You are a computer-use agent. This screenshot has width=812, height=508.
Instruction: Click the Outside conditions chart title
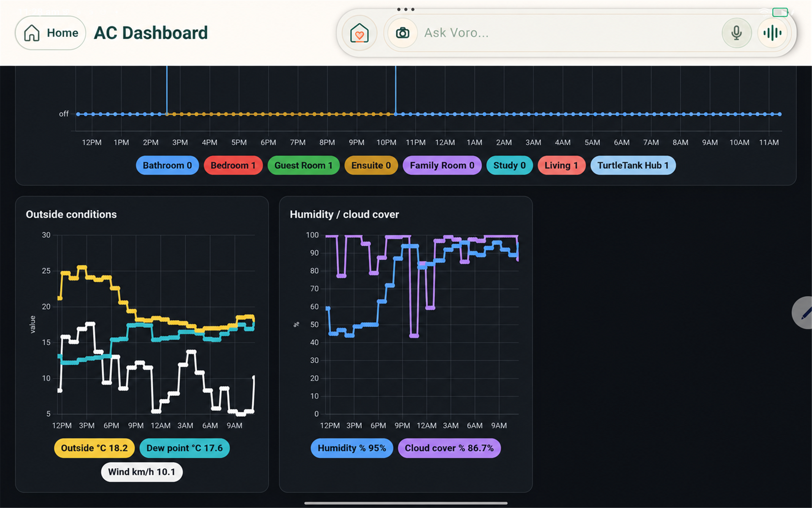71,214
